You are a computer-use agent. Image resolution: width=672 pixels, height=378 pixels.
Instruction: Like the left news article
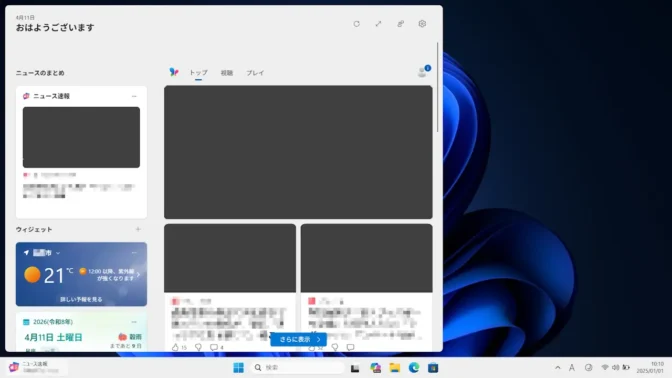[x=175, y=348]
